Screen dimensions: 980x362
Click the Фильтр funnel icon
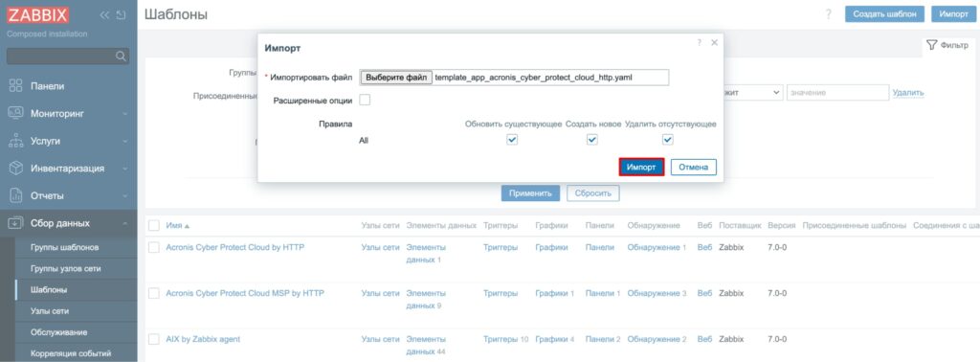click(x=932, y=45)
